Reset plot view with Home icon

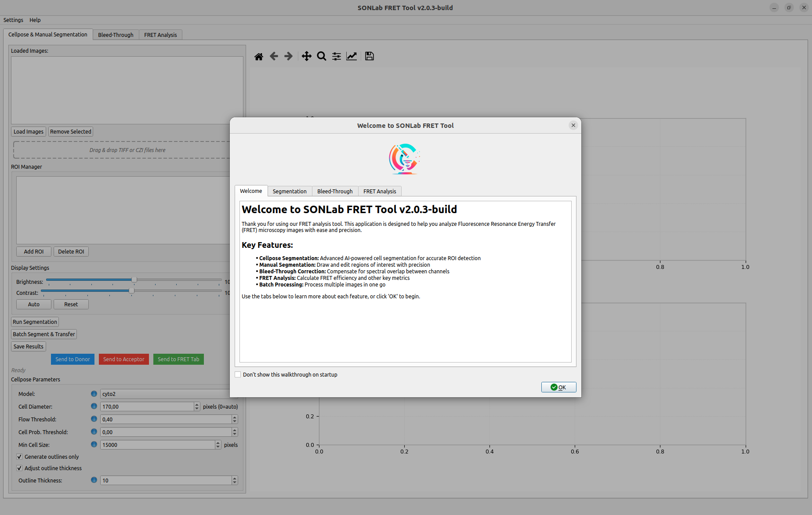point(259,56)
